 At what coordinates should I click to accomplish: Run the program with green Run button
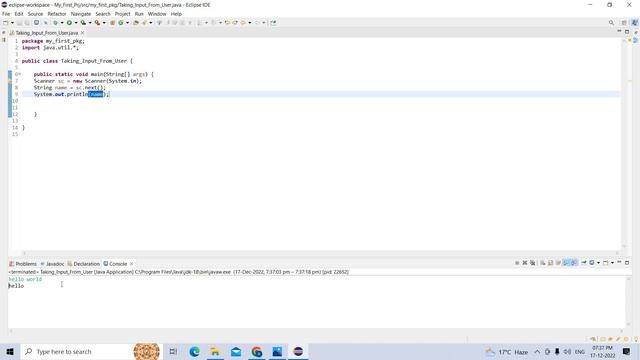pyautogui.click(x=69, y=23)
